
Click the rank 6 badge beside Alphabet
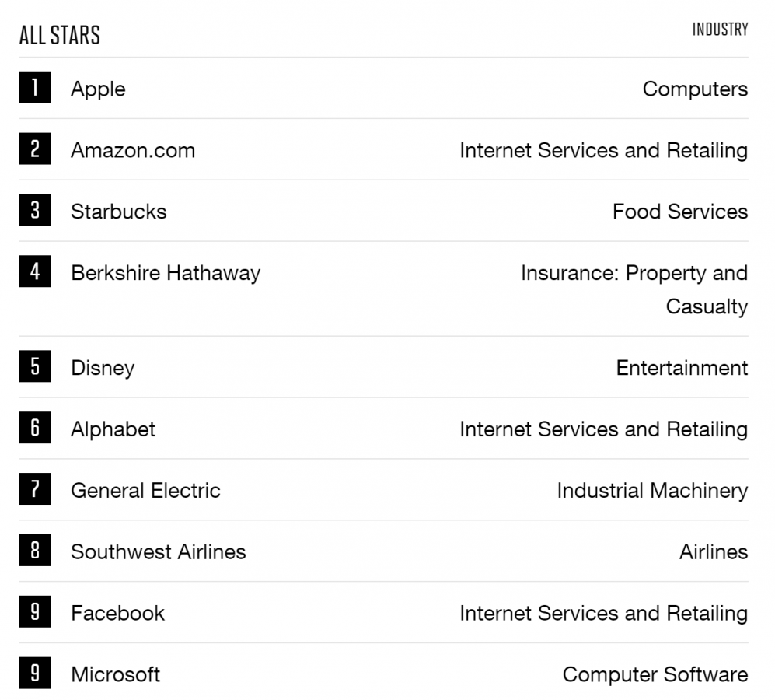[35, 428]
